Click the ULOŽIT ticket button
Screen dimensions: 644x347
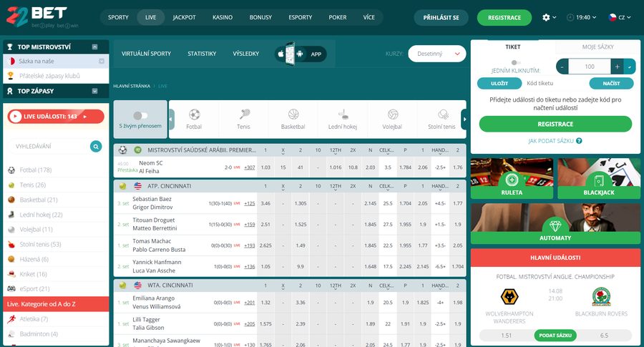[x=499, y=84]
